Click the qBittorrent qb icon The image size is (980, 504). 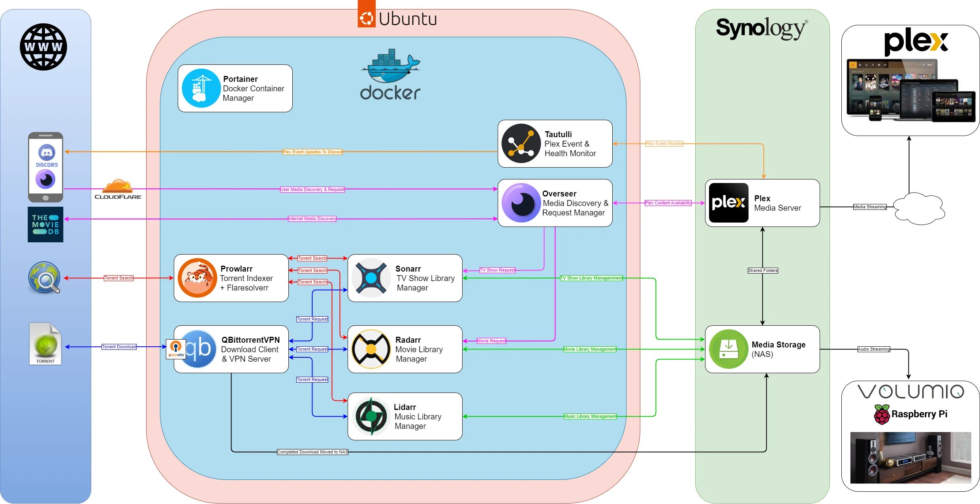tap(199, 349)
